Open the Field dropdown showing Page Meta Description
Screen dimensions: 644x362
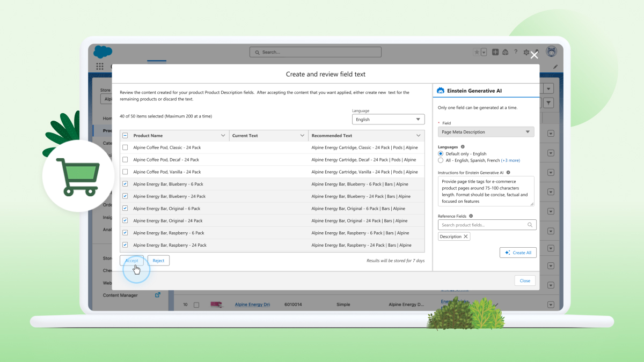[486, 131]
